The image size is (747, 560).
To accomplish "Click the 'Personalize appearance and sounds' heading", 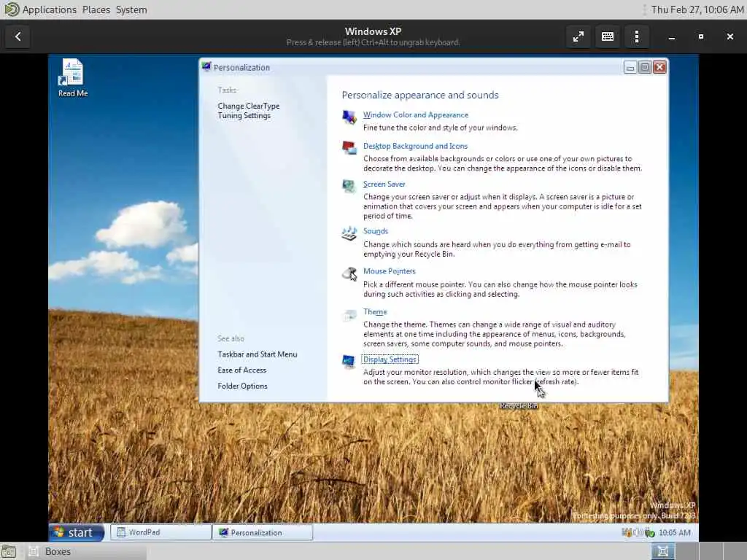I will pos(420,95).
